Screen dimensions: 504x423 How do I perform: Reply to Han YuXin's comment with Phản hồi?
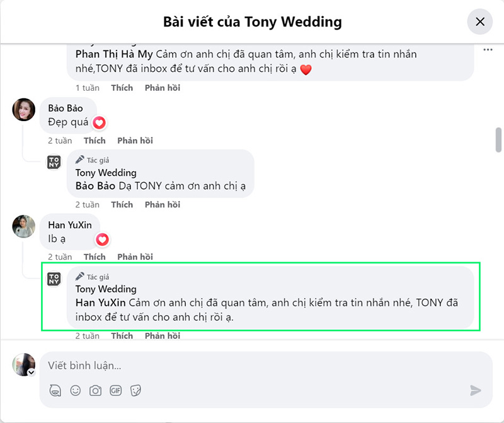coord(135,257)
